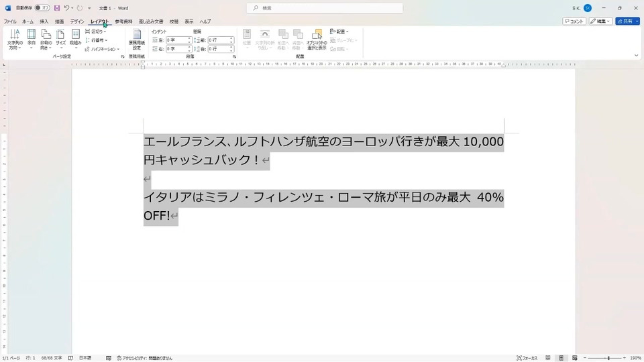Switch to フォーカス focus mode
The width and height of the screenshot is (644, 362).
(x=527, y=358)
